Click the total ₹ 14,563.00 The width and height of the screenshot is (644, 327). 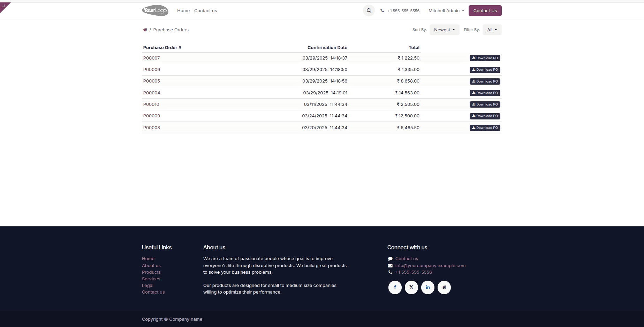click(x=407, y=93)
